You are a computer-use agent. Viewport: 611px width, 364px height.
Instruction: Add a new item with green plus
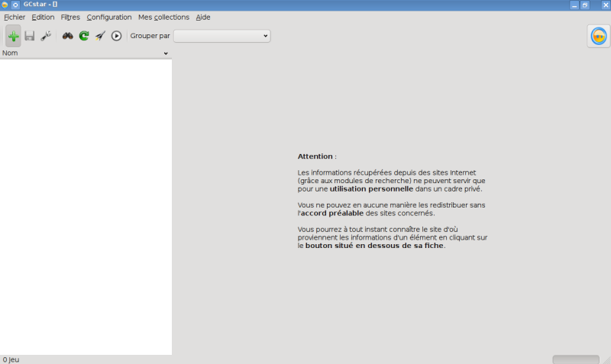tap(13, 36)
